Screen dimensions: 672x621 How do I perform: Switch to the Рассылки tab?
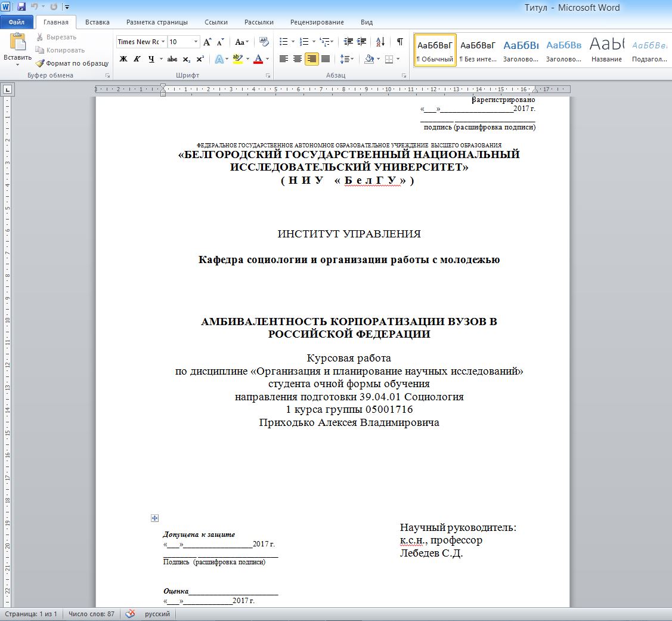tap(259, 22)
